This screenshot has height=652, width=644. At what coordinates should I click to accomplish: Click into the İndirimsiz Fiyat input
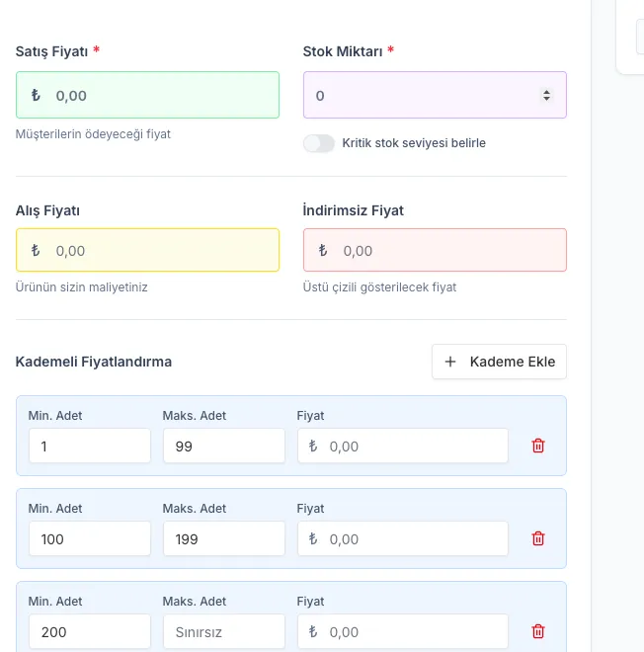(444, 251)
